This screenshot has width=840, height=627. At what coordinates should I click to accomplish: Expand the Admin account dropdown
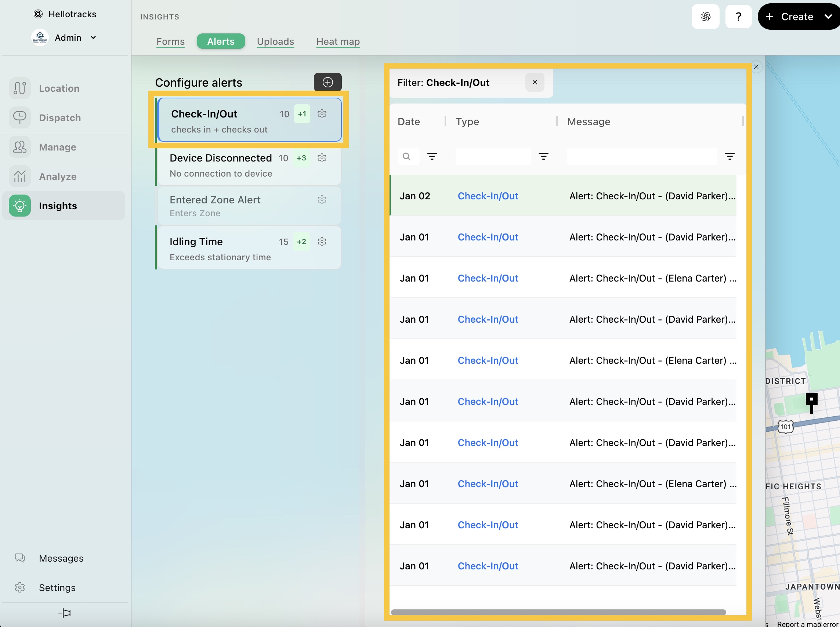click(x=93, y=37)
